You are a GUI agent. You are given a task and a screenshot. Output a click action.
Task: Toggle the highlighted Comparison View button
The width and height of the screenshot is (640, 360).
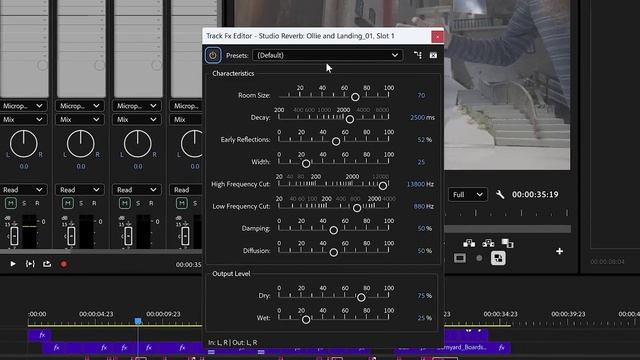click(x=498, y=258)
